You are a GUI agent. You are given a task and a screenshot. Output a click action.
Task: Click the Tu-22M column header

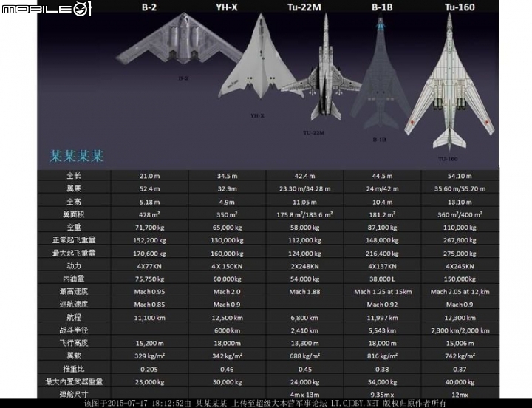(x=304, y=7)
